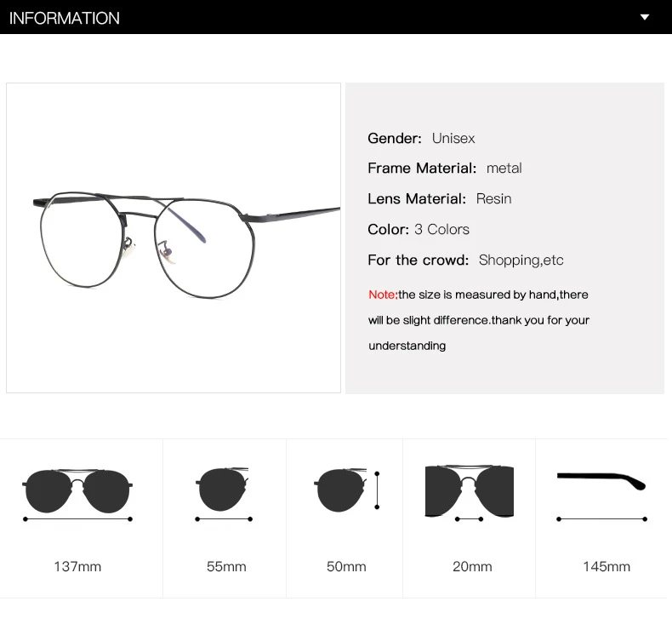Click the lens height diagram icon
This screenshot has width=672, height=624.
(347, 489)
